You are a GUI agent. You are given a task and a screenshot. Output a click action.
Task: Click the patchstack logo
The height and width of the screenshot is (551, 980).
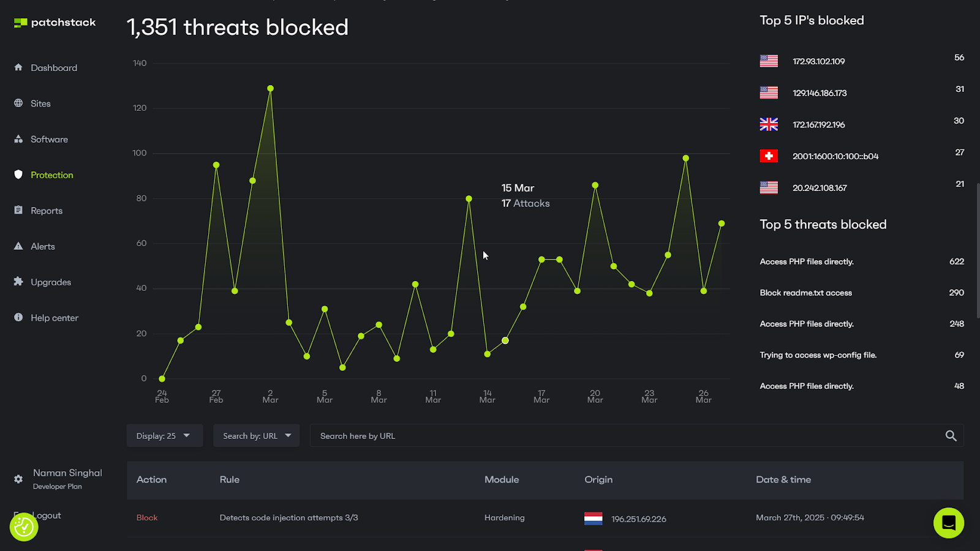(x=54, y=22)
